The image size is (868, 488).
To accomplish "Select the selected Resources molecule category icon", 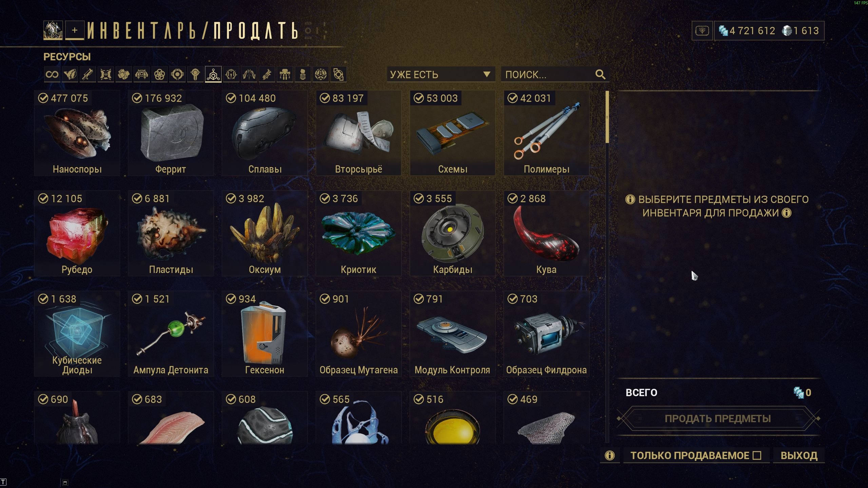I will pyautogui.click(x=213, y=74).
